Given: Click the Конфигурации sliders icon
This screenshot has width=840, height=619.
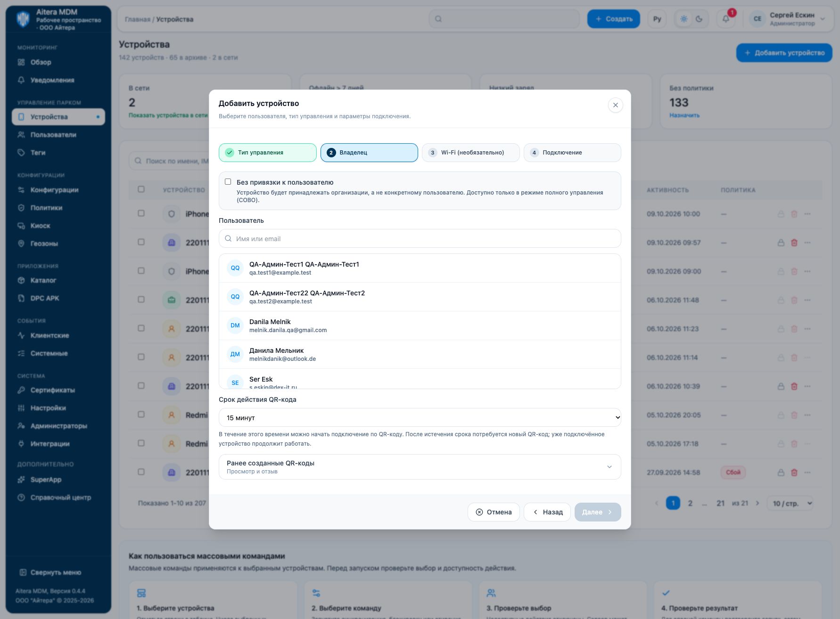Looking at the screenshot, I should coord(21,190).
